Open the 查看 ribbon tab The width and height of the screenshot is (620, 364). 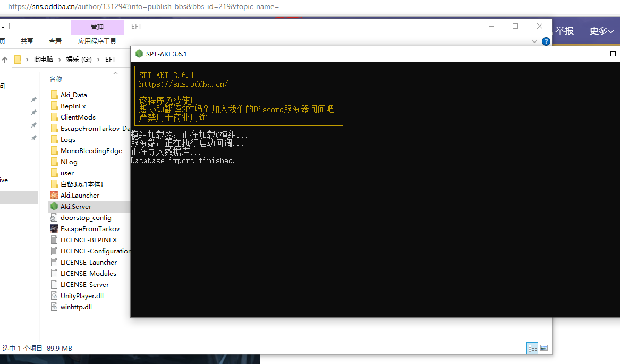pyautogui.click(x=55, y=41)
